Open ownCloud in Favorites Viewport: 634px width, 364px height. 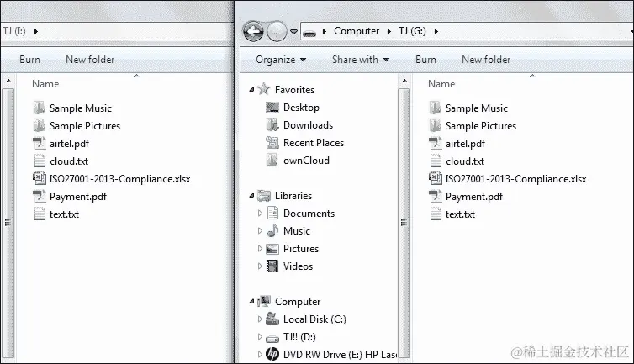(x=306, y=161)
